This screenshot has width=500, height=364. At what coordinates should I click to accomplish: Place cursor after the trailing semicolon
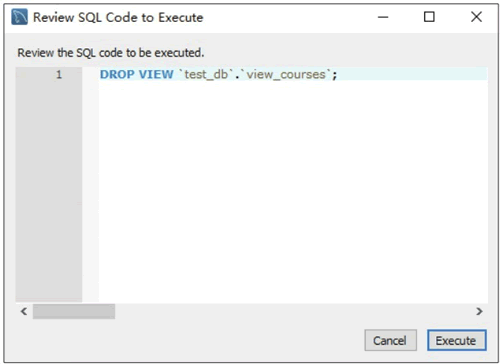[x=338, y=74]
